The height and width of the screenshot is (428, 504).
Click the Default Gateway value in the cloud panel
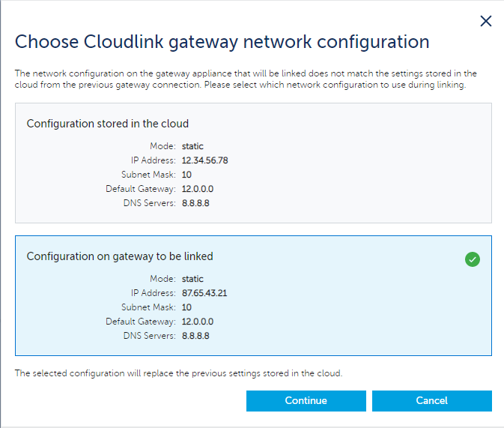[198, 189]
